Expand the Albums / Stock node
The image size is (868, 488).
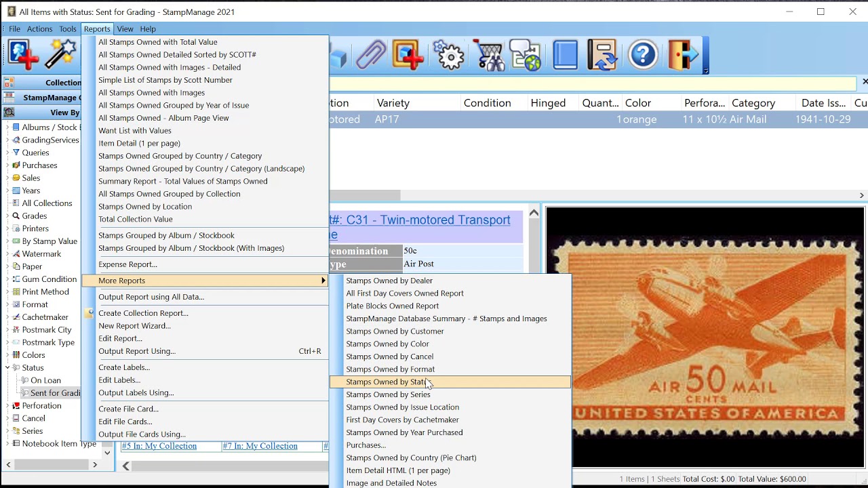(7, 127)
